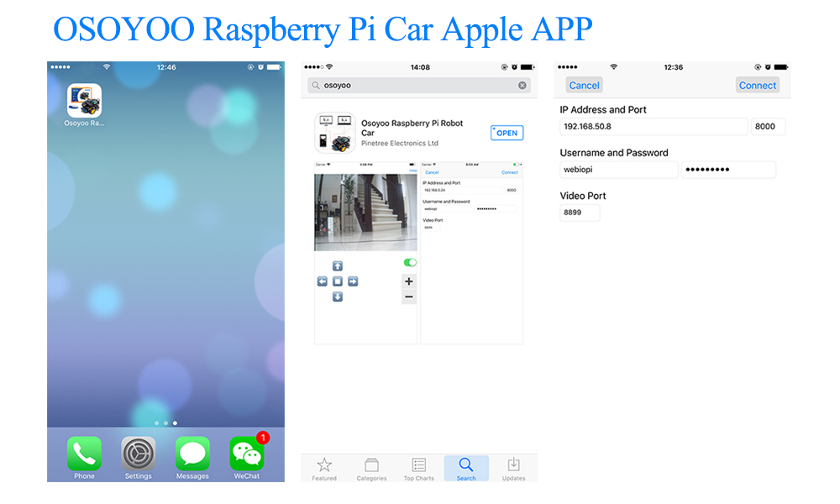Click the Video Port field 8899

point(580,212)
